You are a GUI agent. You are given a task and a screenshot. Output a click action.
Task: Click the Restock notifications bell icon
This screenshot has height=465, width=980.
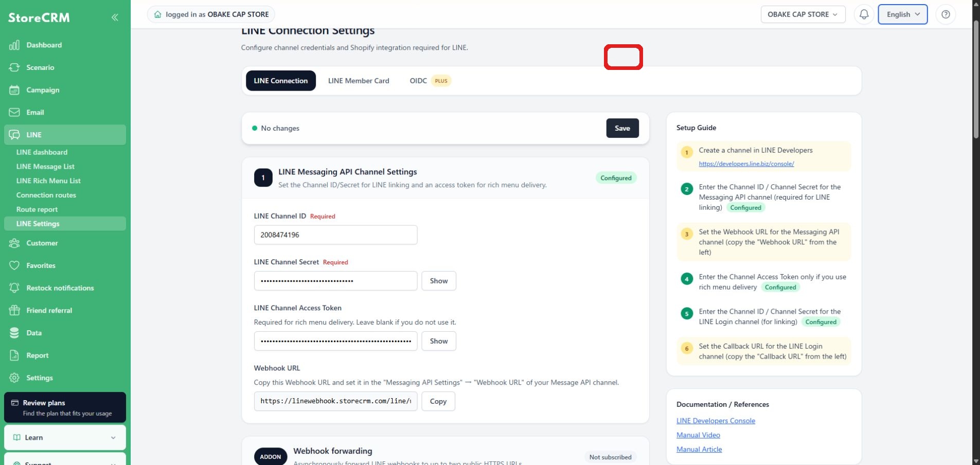pyautogui.click(x=14, y=288)
